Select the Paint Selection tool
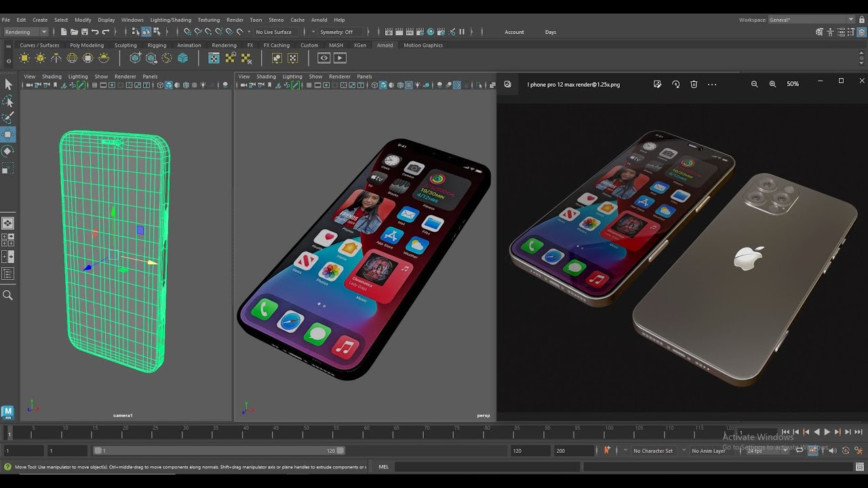 8,118
